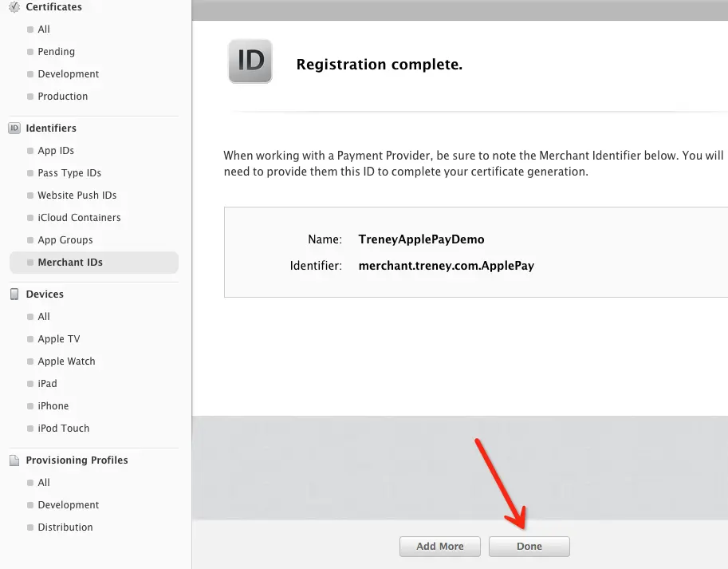Open Apple TV devices
The height and width of the screenshot is (569, 728).
58,338
